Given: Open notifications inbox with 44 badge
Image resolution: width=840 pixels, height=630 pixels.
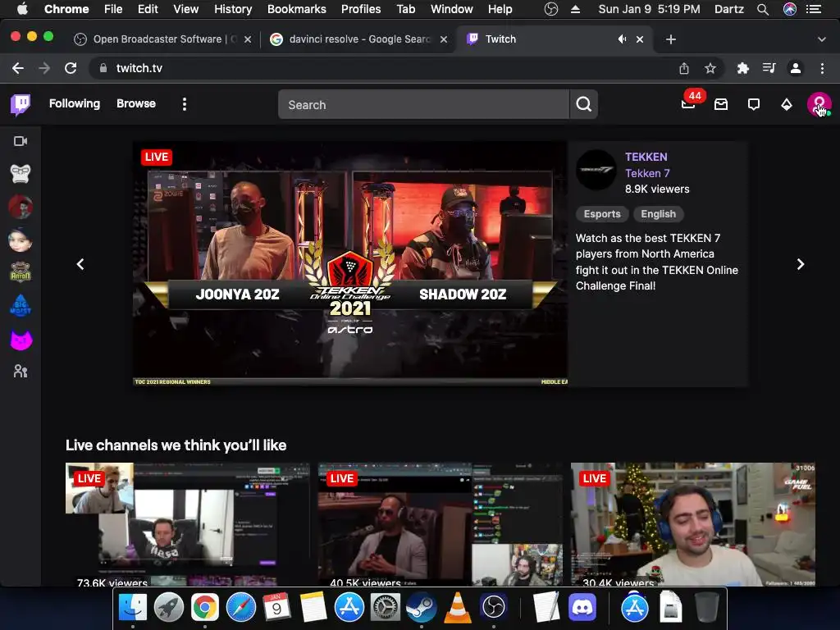Looking at the screenshot, I should pos(688,103).
